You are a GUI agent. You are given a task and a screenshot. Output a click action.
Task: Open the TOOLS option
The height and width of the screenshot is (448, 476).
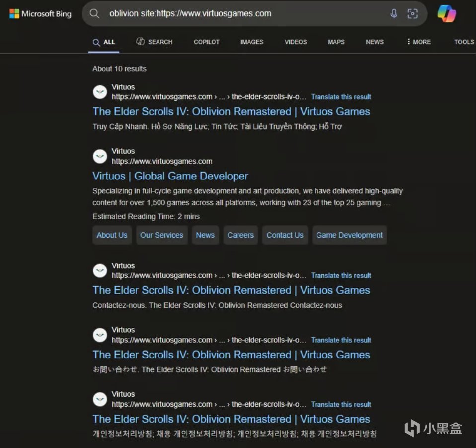[464, 42]
